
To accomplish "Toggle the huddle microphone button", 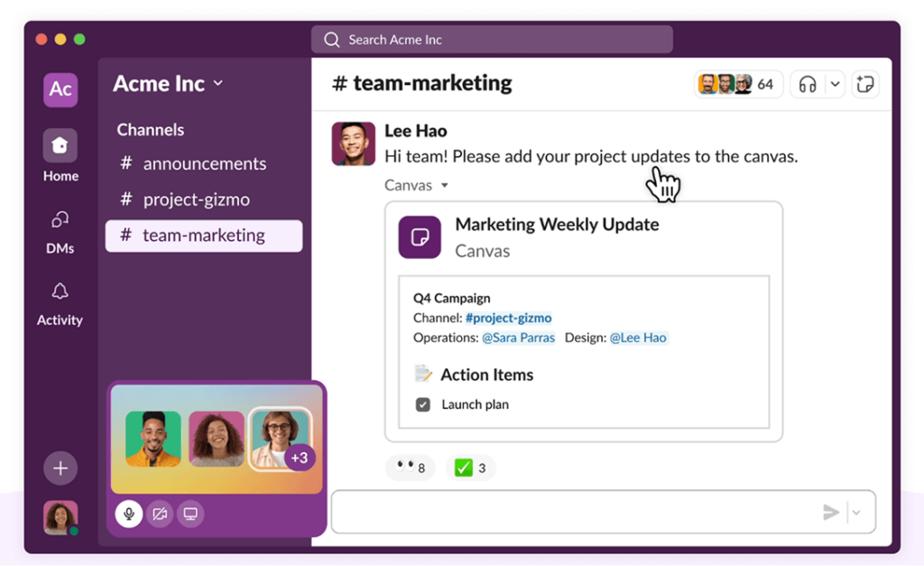I will click(x=129, y=514).
